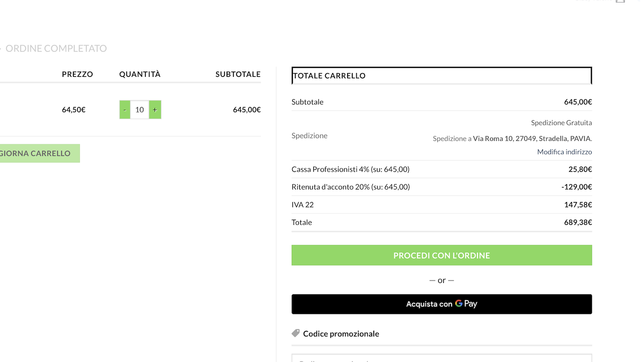The height and width of the screenshot is (362, 644).
Task: Increase quantity with the plus button
Action: point(155,110)
